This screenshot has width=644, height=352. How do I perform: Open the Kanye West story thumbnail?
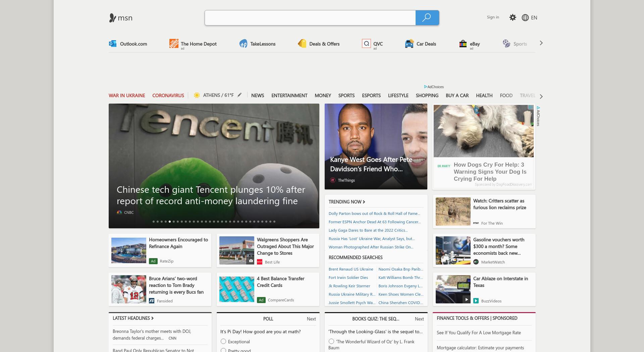point(376,146)
